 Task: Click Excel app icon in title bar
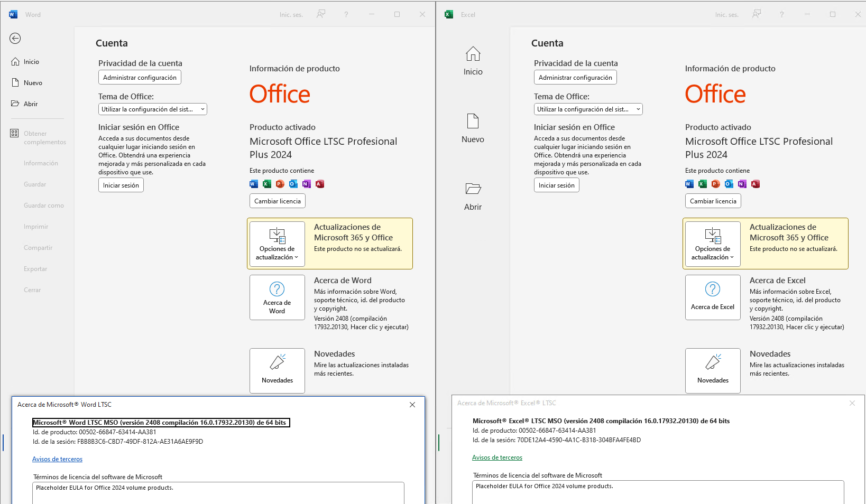[449, 14]
